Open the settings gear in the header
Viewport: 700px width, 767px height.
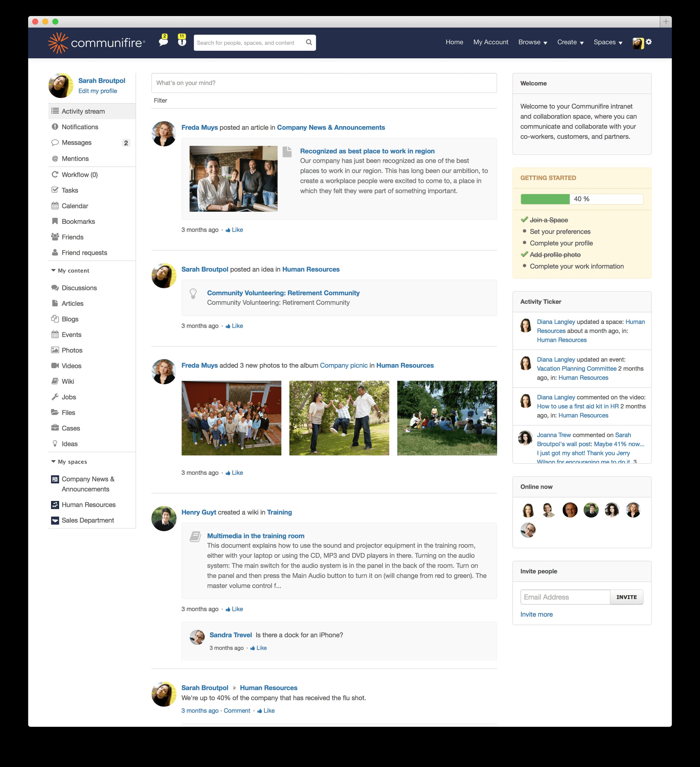pos(650,42)
